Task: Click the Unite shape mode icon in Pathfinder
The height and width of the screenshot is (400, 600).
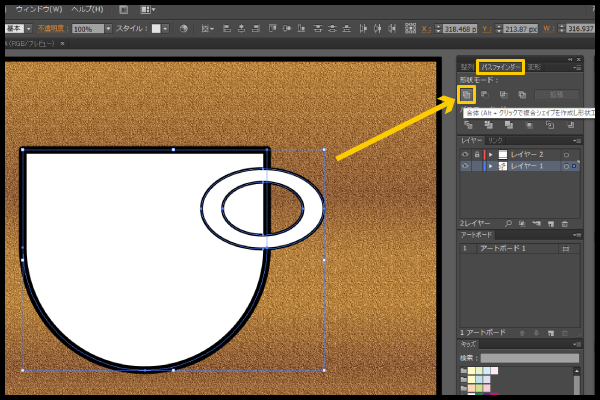Action: [x=467, y=95]
